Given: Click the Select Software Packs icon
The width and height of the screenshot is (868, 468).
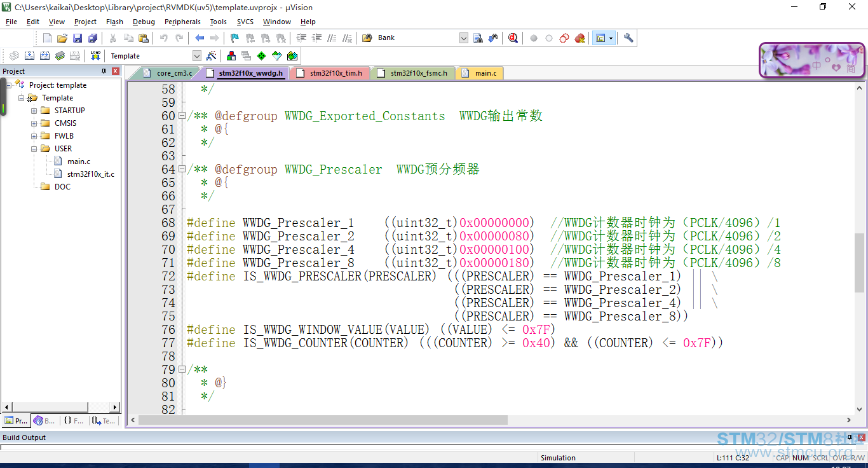Looking at the screenshot, I should [x=276, y=56].
